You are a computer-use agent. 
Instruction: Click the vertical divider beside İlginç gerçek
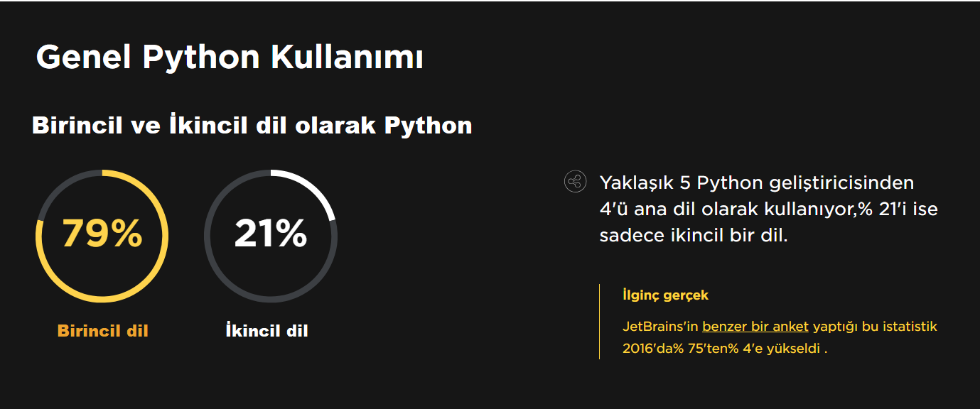[x=600, y=322]
